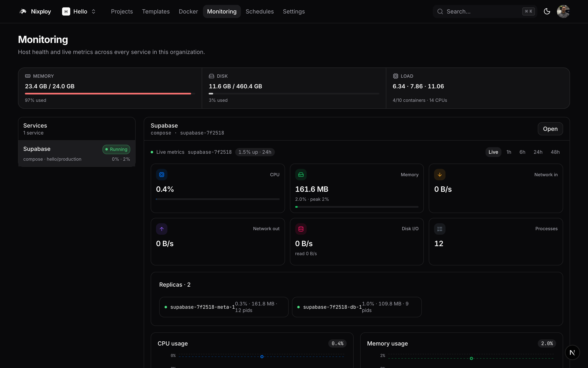The image size is (588, 368).
Task: Open the Schedules tab
Action: click(260, 11)
